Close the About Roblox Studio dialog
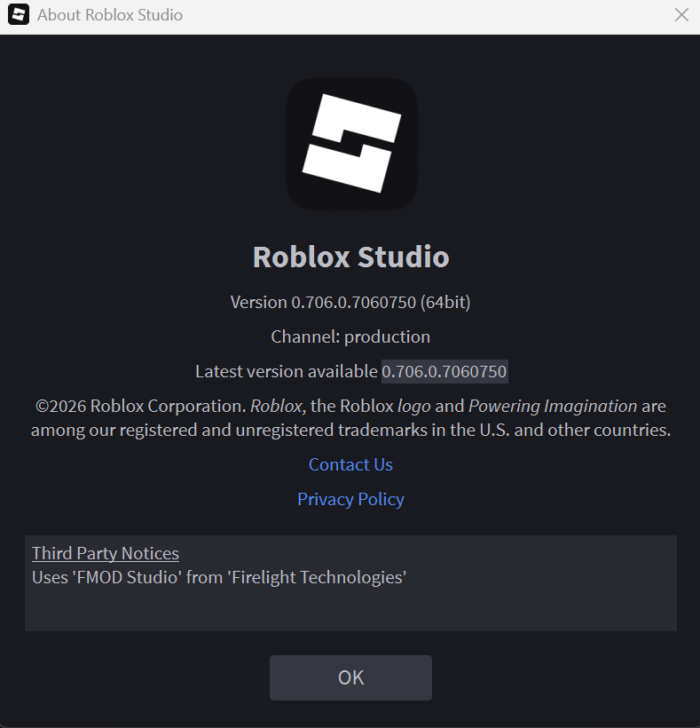 681,15
